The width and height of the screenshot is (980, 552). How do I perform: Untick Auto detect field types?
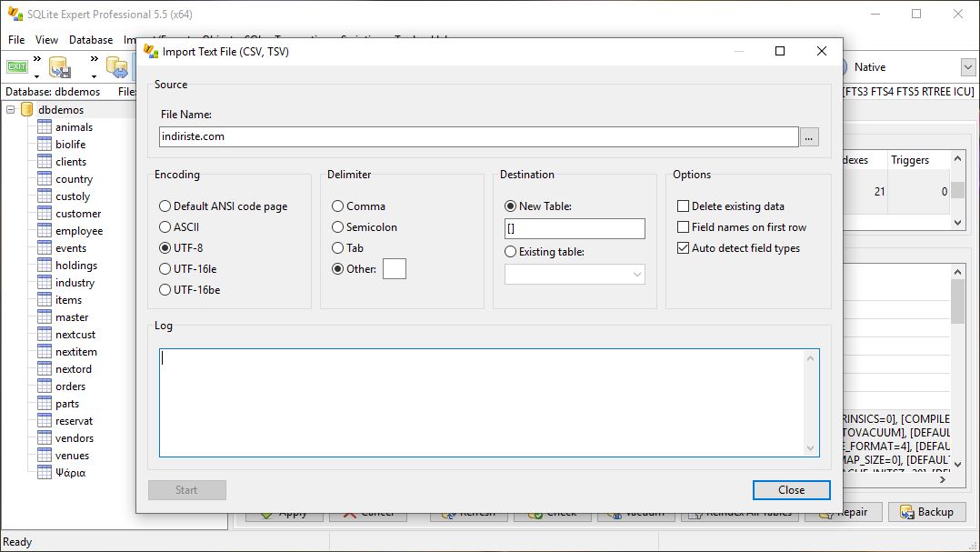pyautogui.click(x=683, y=248)
